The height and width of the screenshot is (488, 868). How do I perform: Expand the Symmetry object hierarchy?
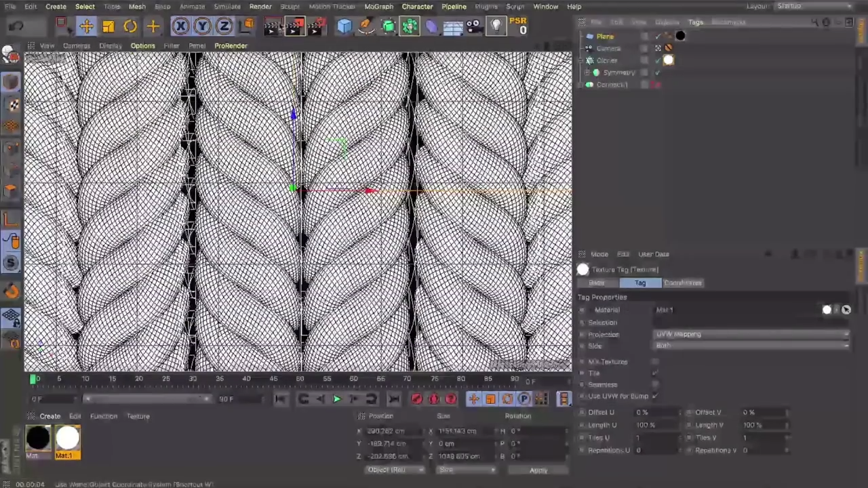(x=587, y=72)
